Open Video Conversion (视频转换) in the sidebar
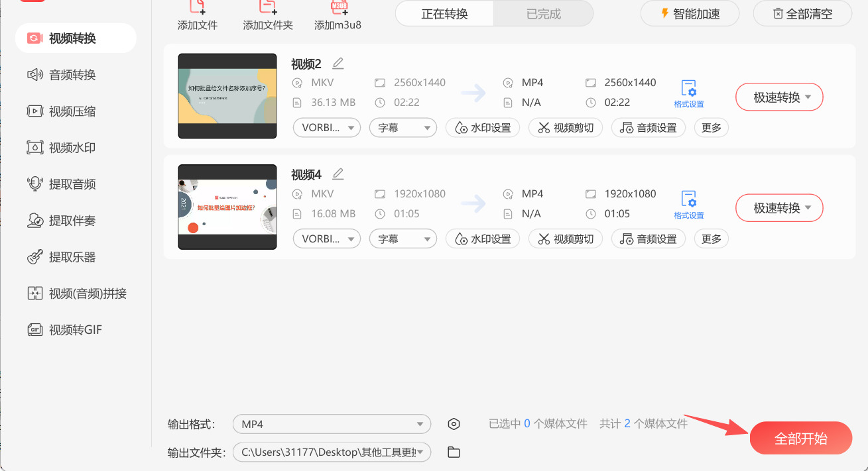Screen dimensions: 868x471 click(76, 38)
